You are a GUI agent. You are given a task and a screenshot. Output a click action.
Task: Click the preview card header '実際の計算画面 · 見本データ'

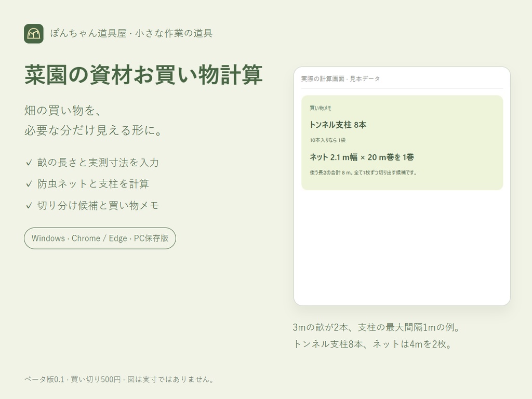coord(340,79)
